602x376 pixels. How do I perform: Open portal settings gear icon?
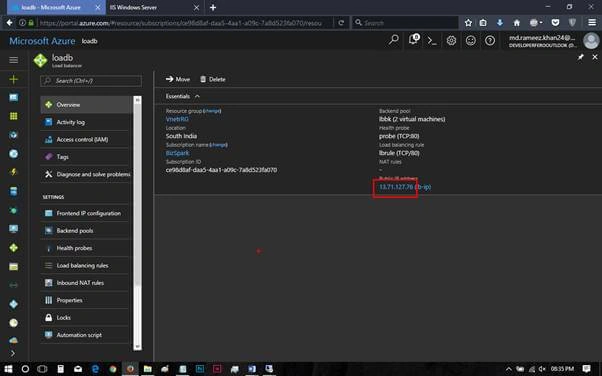pos(451,40)
